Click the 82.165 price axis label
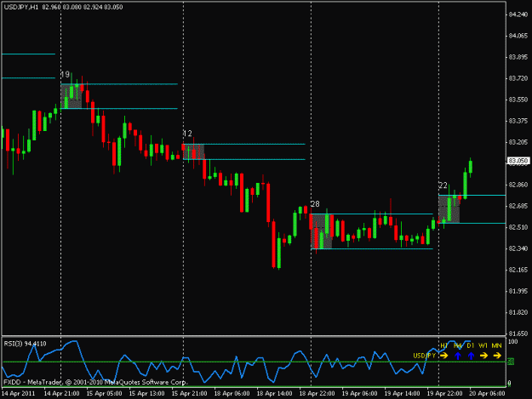Image resolution: width=532 pixels, height=399 pixels. pyautogui.click(x=518, y=270)
